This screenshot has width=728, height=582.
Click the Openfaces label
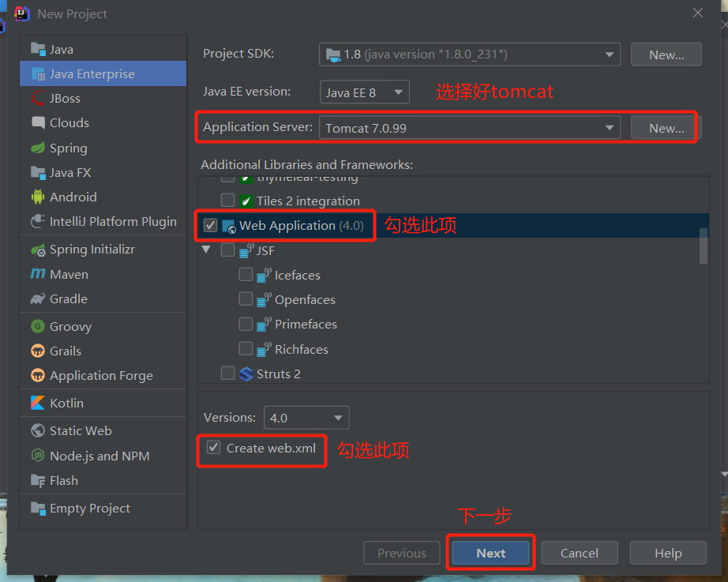tap(305, 299)
